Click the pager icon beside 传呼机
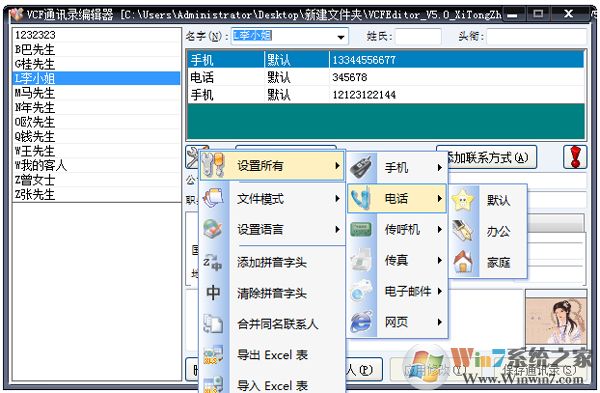 360,229
